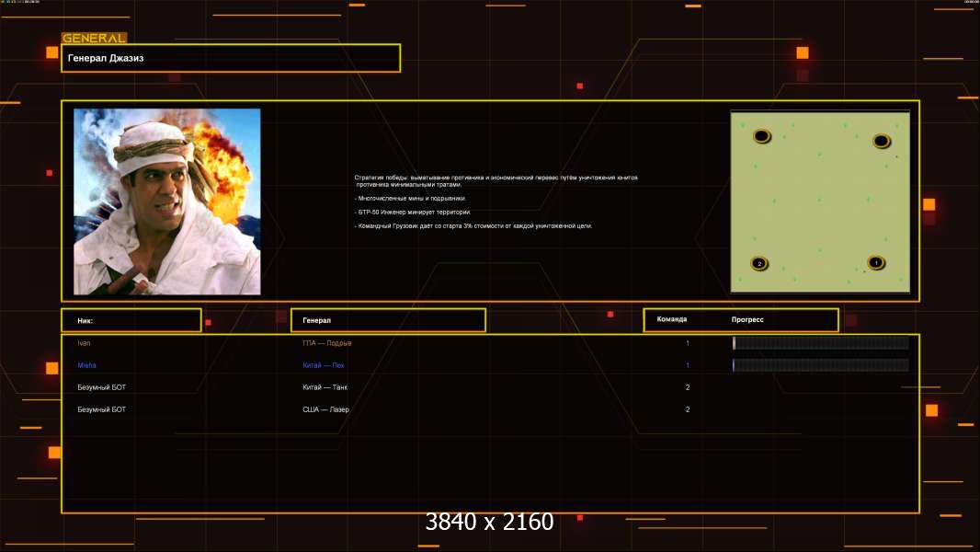
Task: Click the "Ник:" column header
Action: click(x=131, y=320)
